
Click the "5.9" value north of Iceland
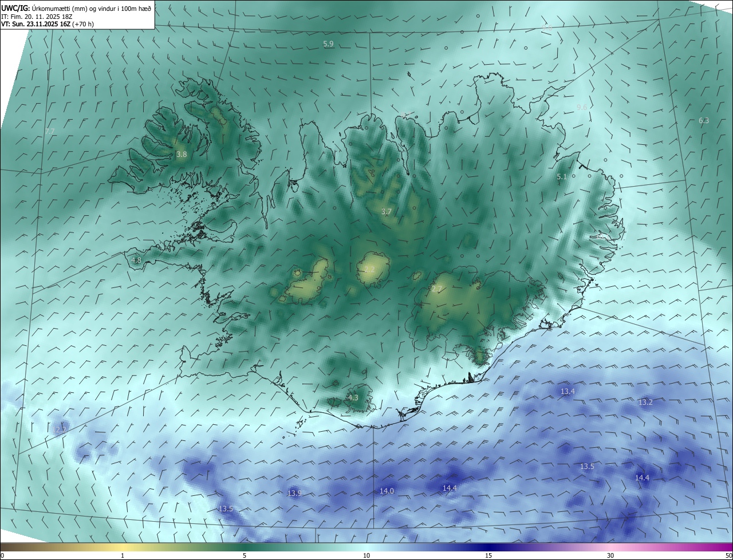click(x=328, y=44)
